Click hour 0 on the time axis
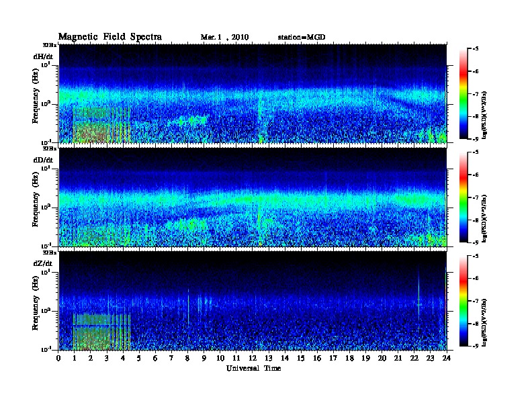Screen dimensions: 532x411 (58, 358)
